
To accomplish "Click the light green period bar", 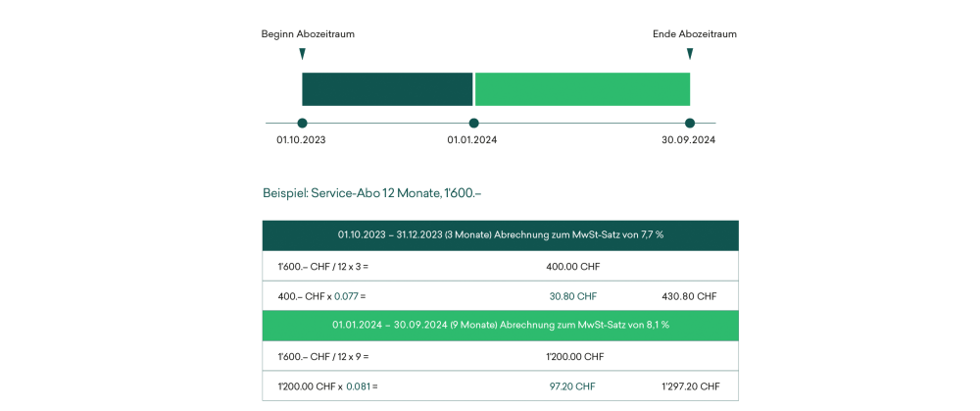I will coord(582,88).
